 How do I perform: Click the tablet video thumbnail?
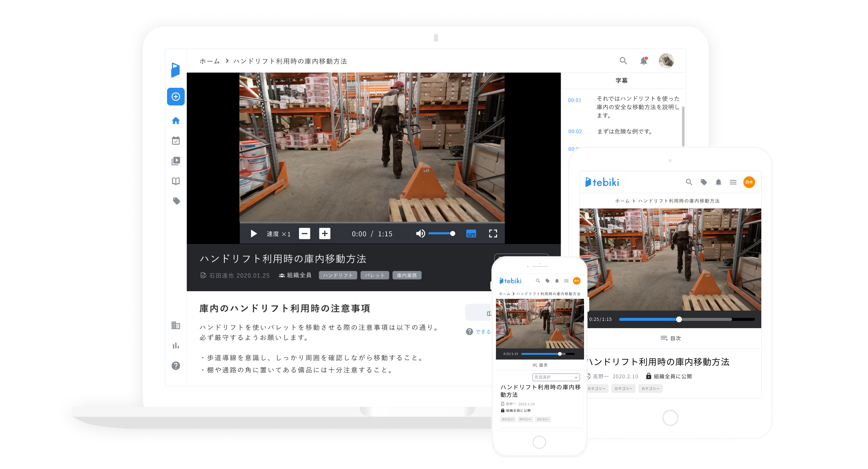coord(670,260)
